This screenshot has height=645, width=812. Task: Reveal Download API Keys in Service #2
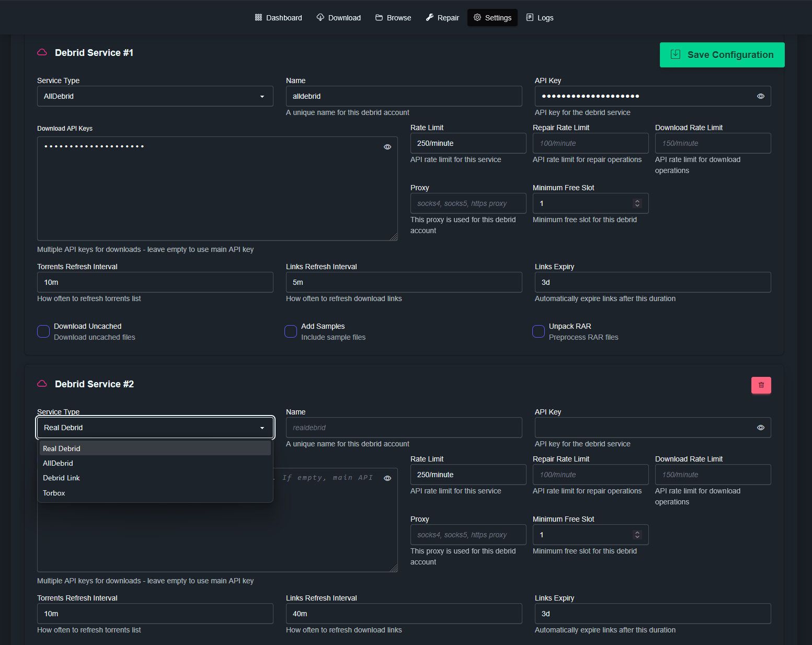pyautogui.click(x=387, y=478)
